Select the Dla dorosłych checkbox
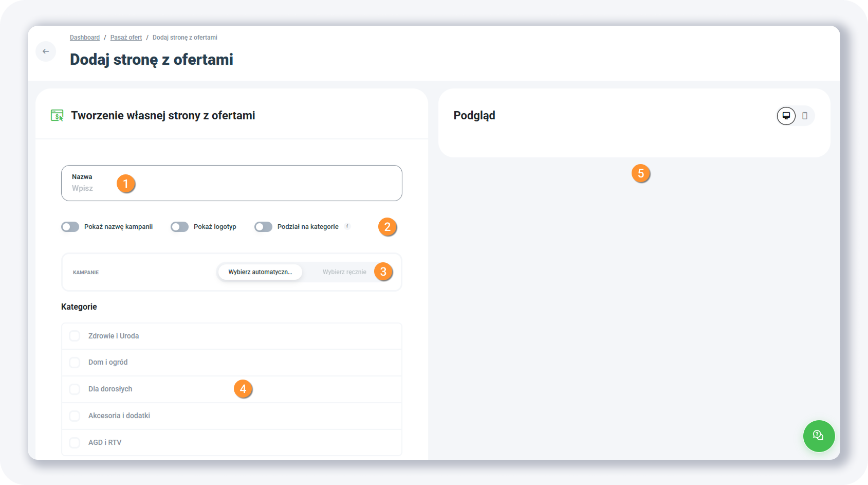Image resolution: width=868 pixels, height=485 pixels. click(x=75, y=389)
